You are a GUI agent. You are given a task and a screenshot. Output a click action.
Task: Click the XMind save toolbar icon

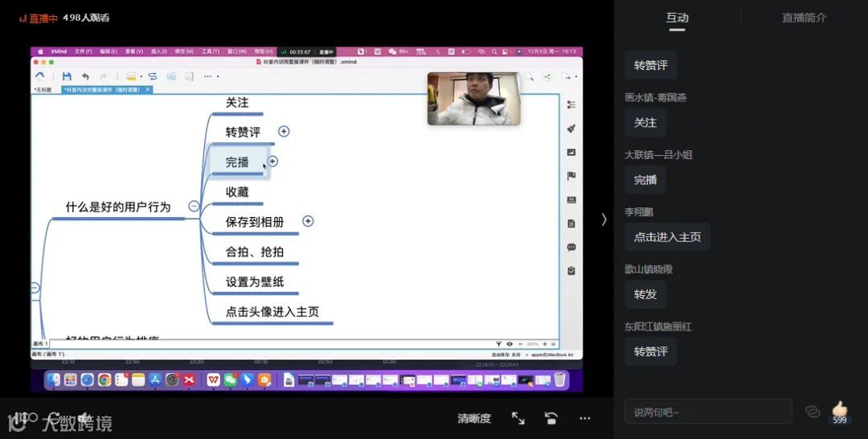pos(67,76)
